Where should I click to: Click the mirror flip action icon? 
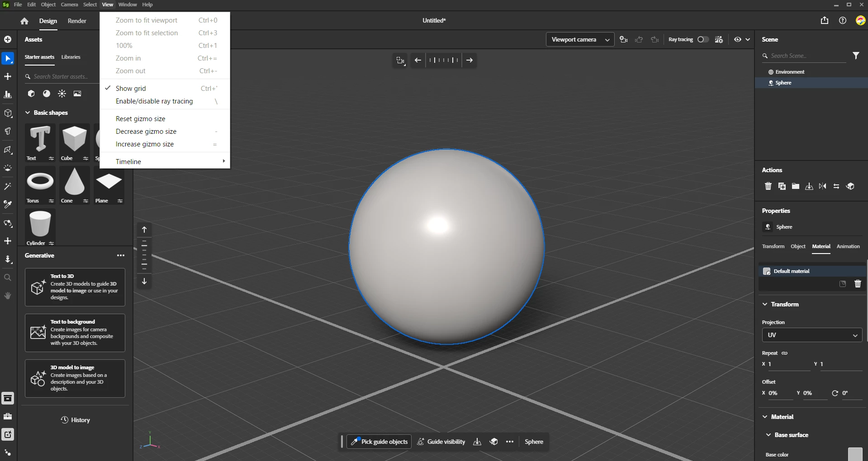coord(823,186)
